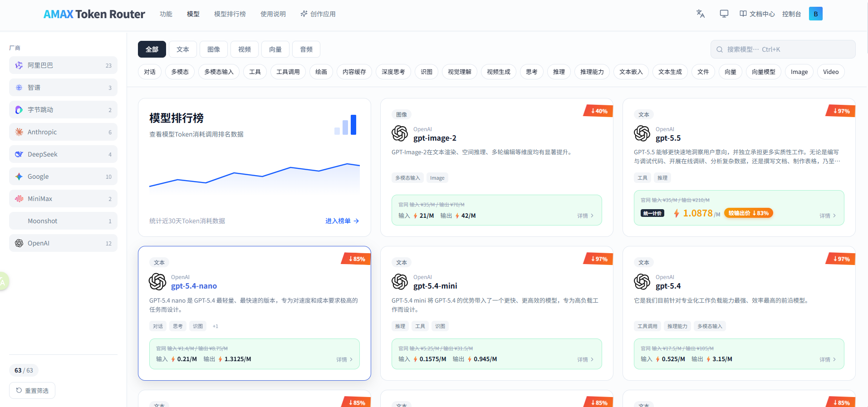868x407 pixels.
Task: Select the 向量 category tab
Action: pyautogui.click(x=275, y=49)
